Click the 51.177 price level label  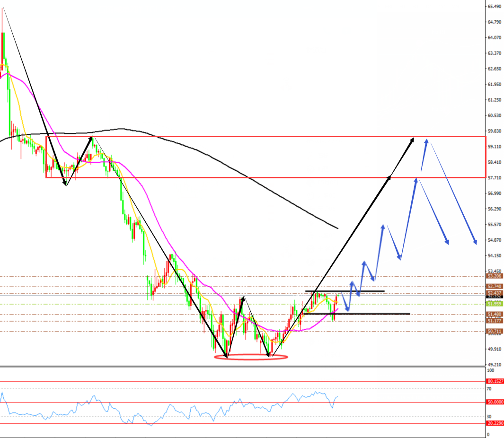(494, 321)
